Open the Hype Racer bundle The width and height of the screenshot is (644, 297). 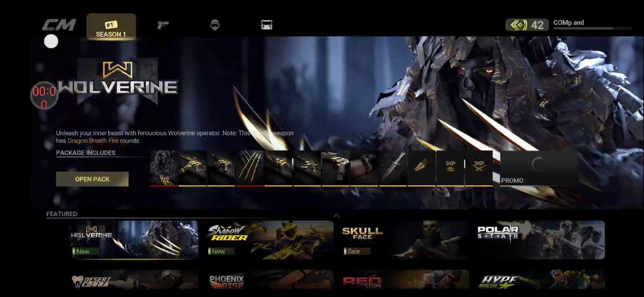(x=541, y=280)
